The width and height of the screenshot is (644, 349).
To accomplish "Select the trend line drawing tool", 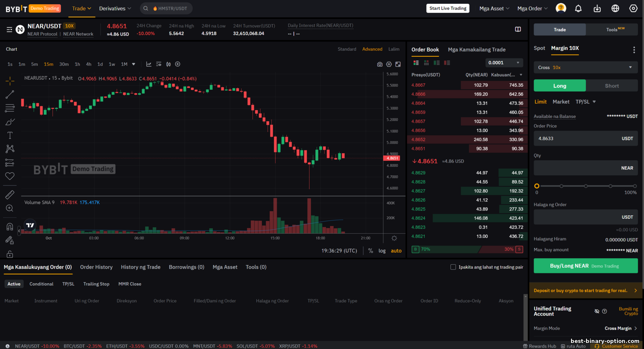I will point(10,95).
